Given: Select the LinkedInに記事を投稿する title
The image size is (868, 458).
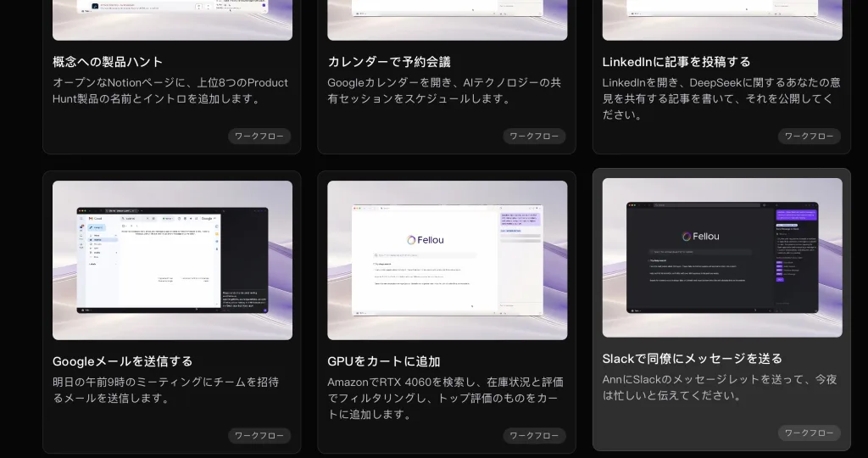Looking at the screenshot, I should tap(676, 61).
